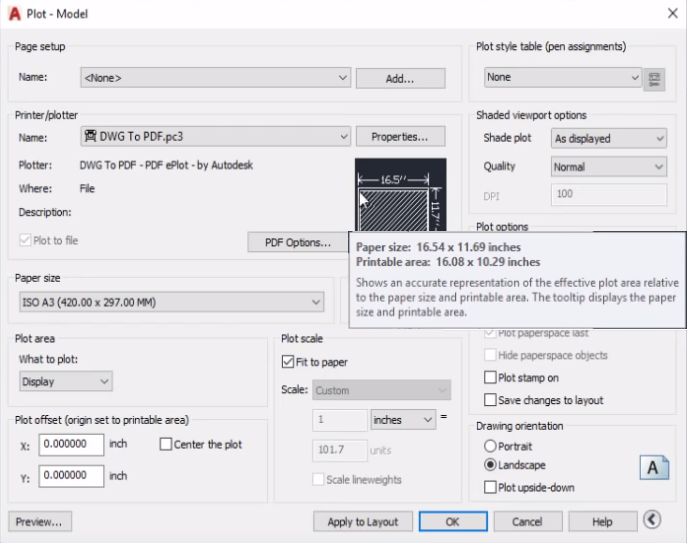Click the Preview... button
Screen dimensions: 687x543
pyautogui.click(x=40, y=522)
